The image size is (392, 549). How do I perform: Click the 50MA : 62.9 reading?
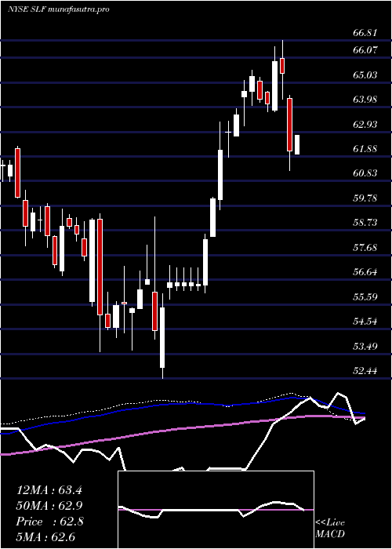[49, 506]
